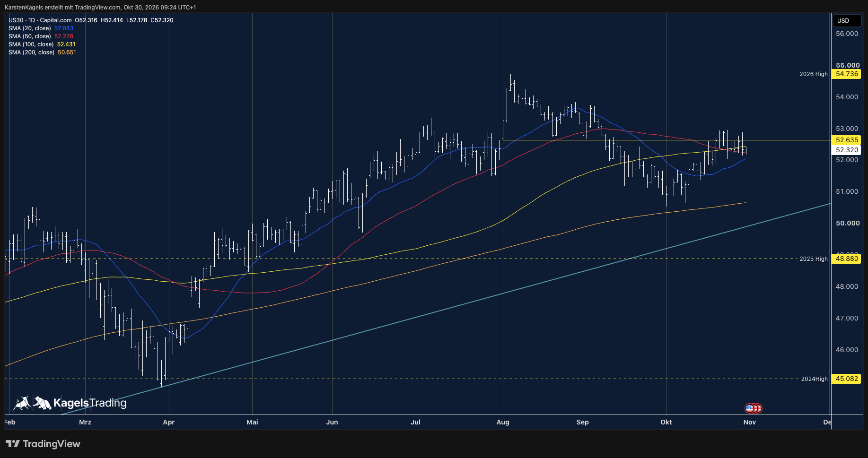868x458 pixels.
Task: Click the 46.000 price scale value
Action: pyautogui.click(x=847, y=350)
